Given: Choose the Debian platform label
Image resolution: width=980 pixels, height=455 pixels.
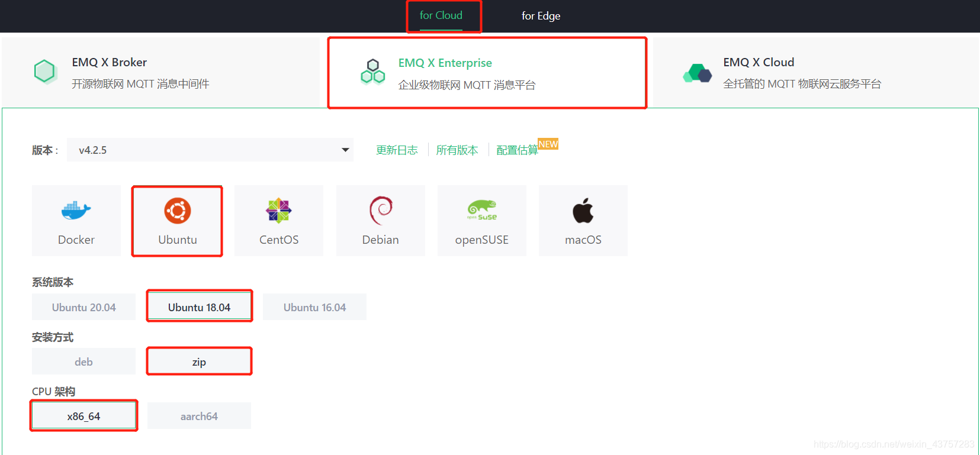Looking at the screenshot, I should click(x=381, y=240).
